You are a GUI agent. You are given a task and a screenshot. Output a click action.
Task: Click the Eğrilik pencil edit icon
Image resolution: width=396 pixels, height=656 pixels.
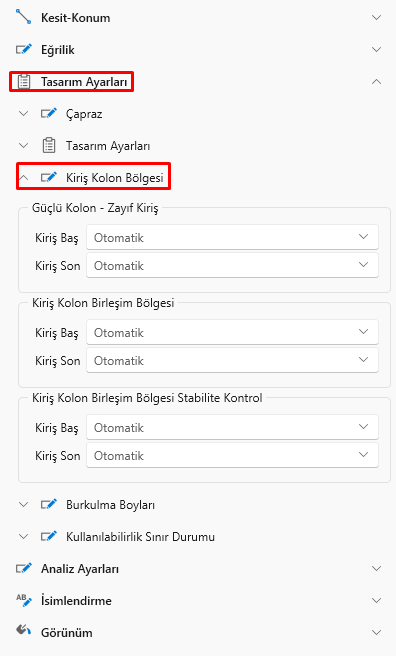point(24,49)
